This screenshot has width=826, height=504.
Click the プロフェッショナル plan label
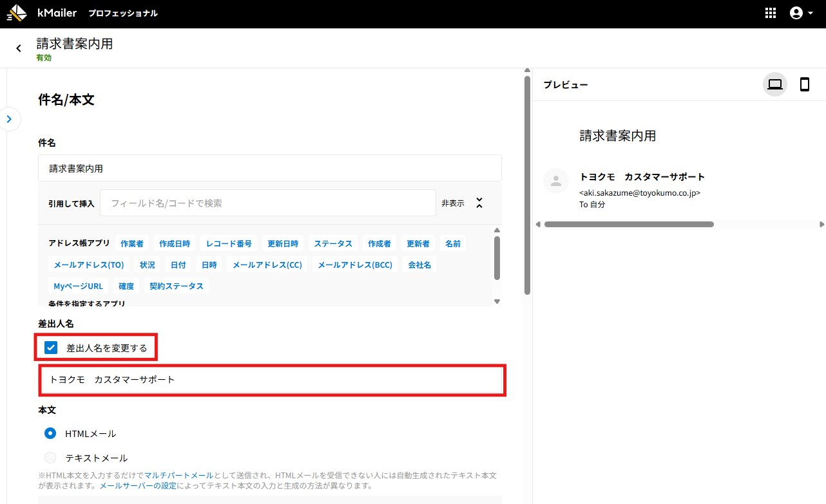123,13
